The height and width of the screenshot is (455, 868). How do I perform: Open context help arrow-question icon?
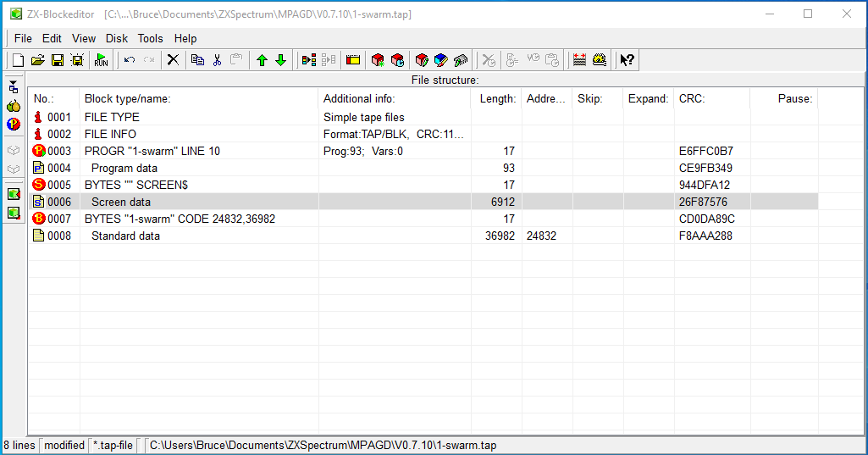tap(627, 60)
